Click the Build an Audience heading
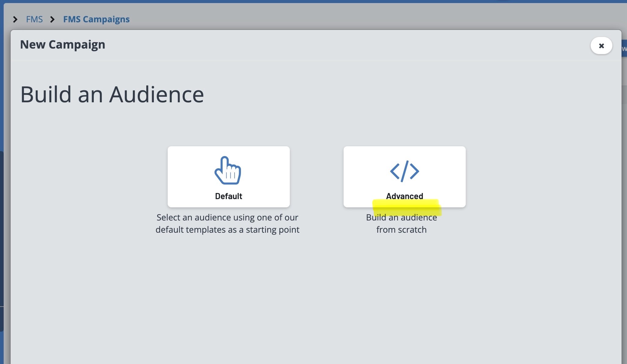Screen dimensions: 627x364 (x=112, y=94)
